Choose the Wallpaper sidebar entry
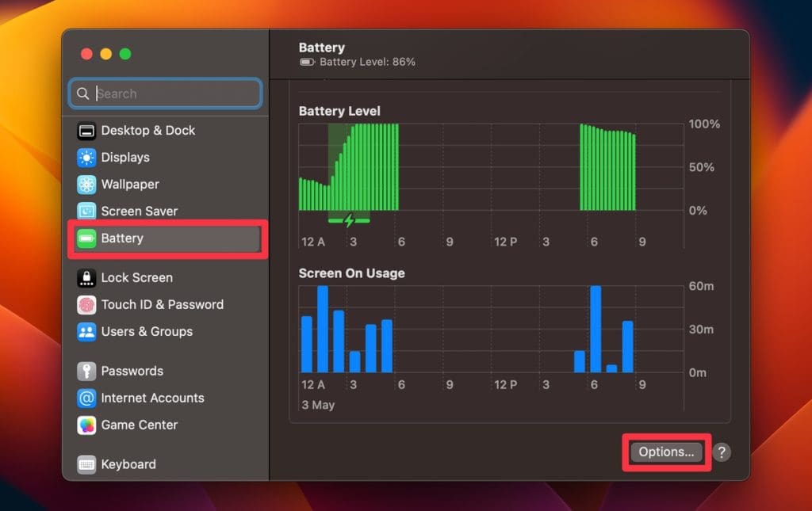The height and width of the screenshot is (511, 812). pyautogui.click(x=167, y=185)
